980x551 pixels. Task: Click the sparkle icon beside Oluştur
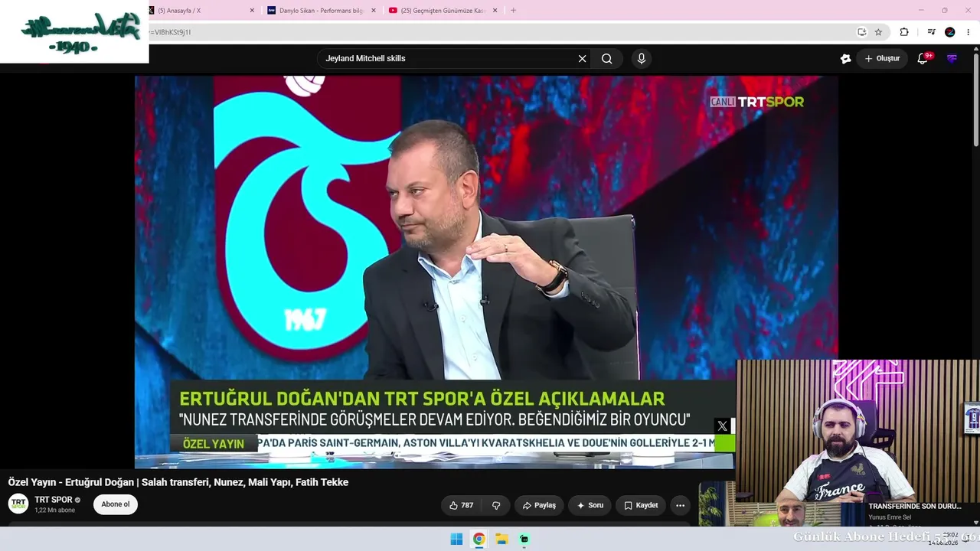tap(845, 58)
